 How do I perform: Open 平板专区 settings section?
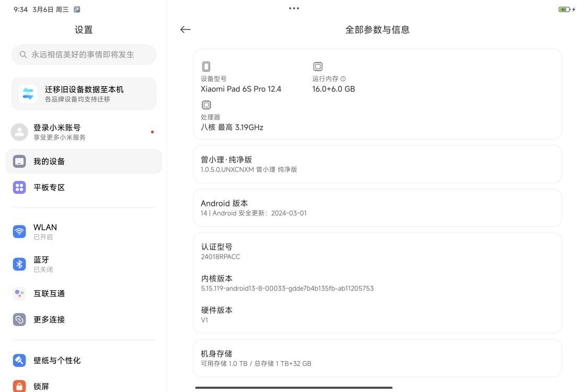point(84,187)
